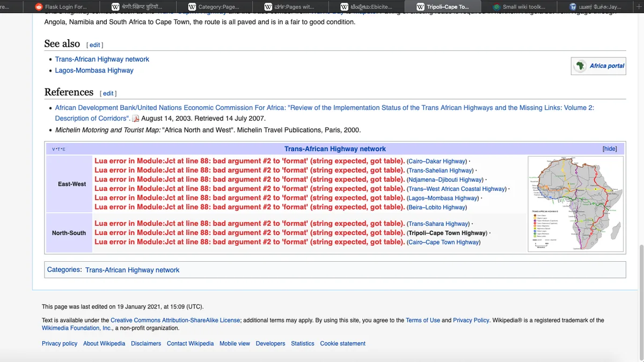Screen dimensions: 644x362
Task: Open the Terms of Use link
Action: point(423,320)
